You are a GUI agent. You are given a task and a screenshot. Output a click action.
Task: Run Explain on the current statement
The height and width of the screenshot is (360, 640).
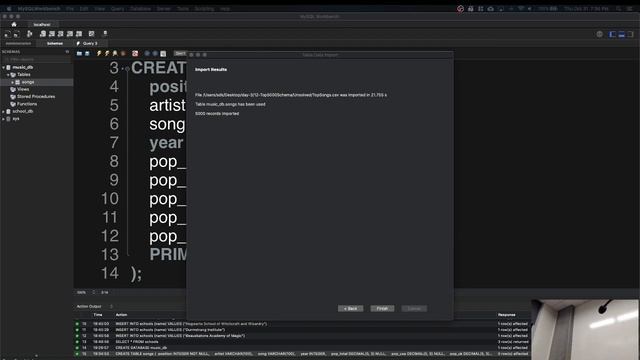(x=115, y=53)
